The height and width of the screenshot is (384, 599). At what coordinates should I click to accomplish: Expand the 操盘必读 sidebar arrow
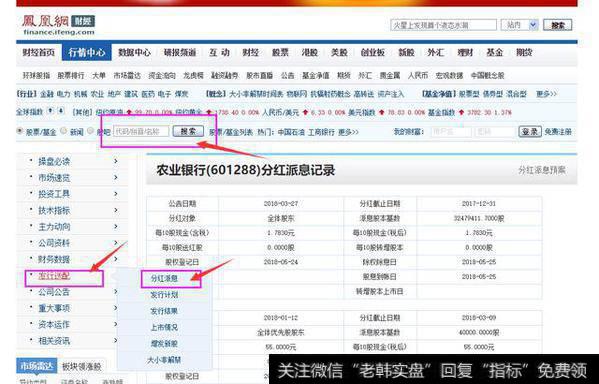point(116,161)
